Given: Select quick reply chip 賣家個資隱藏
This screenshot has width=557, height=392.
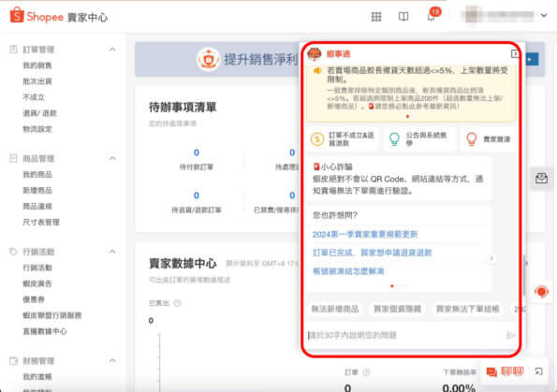Looking at the screenshot, I should pyautogui.click(x=397, y=309).
